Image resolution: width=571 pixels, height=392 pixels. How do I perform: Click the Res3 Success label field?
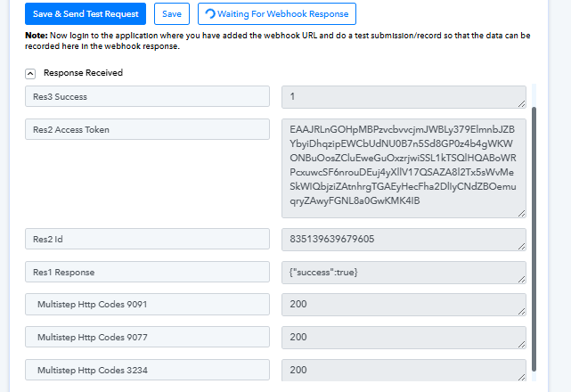point(147,96)
